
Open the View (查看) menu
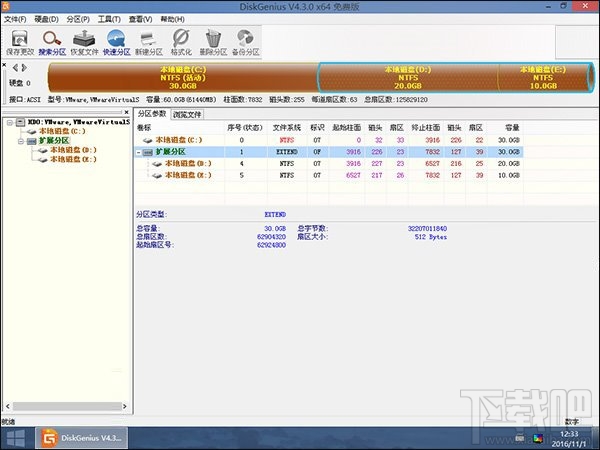140,19
